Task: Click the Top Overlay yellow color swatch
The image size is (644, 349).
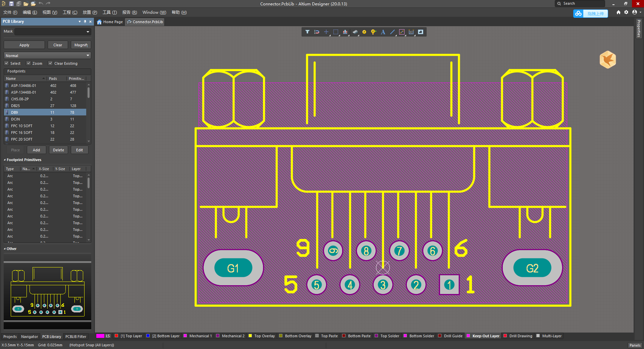Action: point(250,336)
